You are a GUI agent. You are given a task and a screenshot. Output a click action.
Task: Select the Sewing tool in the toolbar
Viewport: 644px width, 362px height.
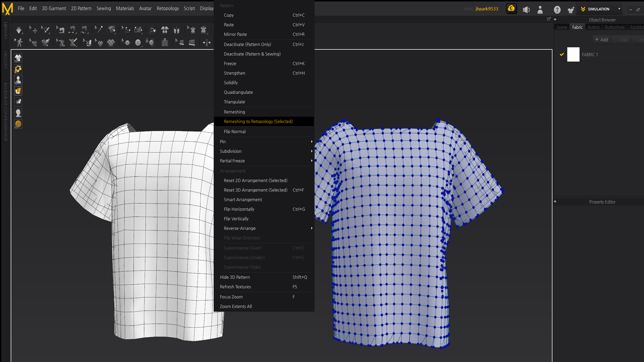click(x=60, y=30)
